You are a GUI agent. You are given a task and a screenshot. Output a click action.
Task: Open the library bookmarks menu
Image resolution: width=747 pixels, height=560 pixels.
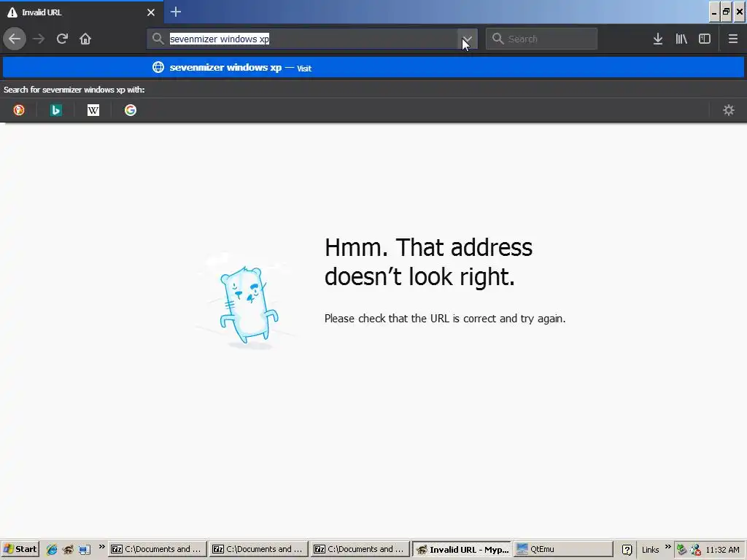[681, 39]
